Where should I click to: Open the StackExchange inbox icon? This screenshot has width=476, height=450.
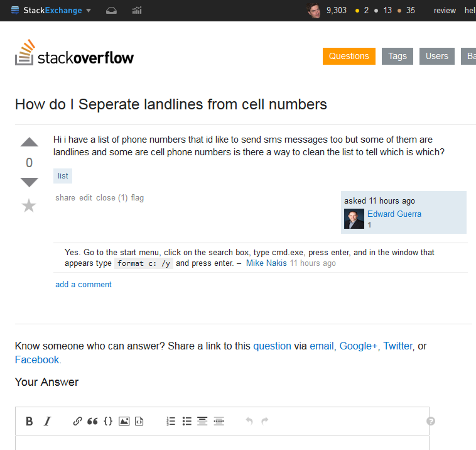(x=111, y=11)
